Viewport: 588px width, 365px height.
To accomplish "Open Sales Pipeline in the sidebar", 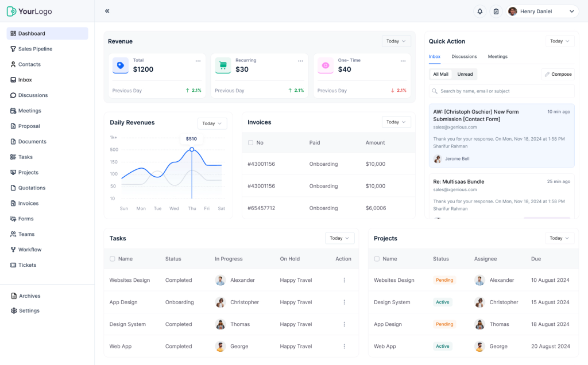I will (x=35, y=49).
